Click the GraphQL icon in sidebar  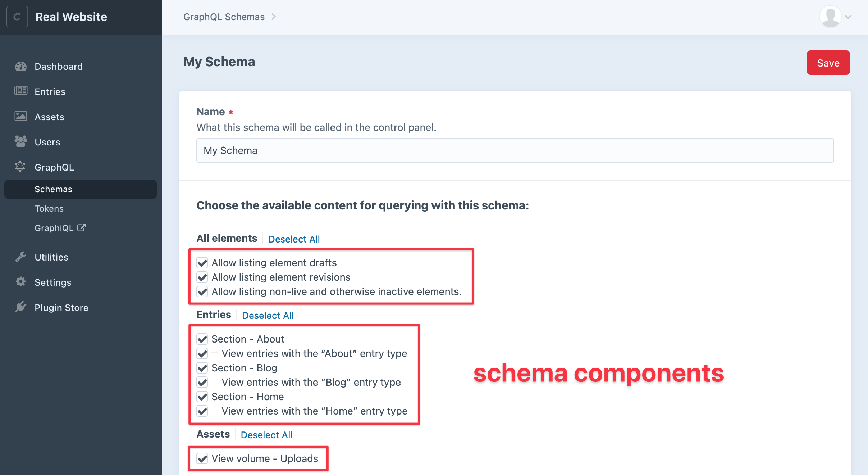tap(20, 166)
